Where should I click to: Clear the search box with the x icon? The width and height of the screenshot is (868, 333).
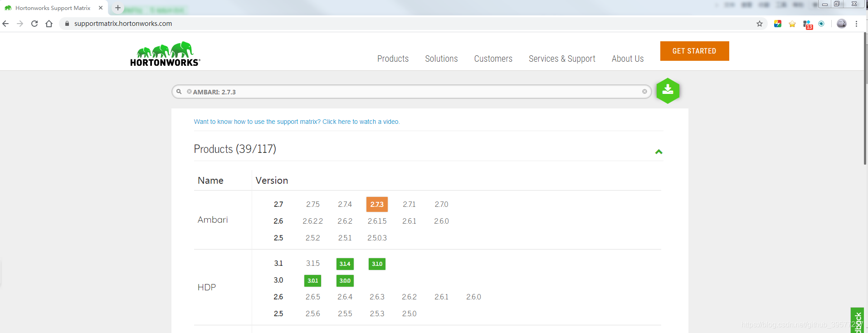(644, 92)
